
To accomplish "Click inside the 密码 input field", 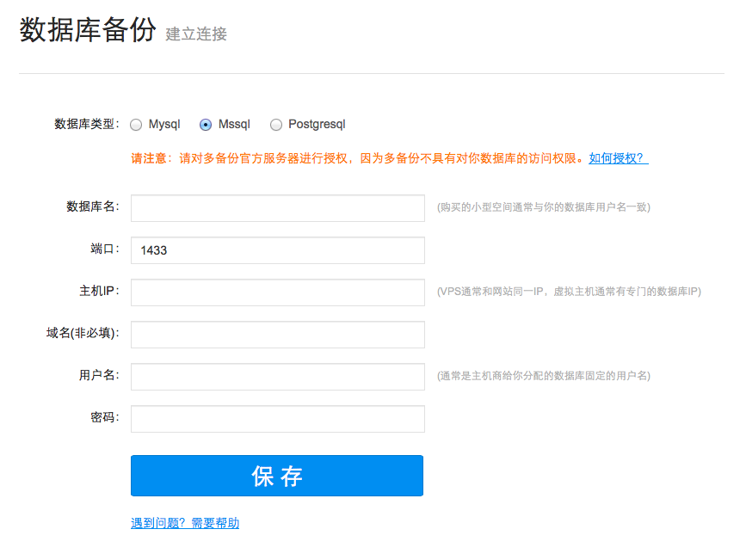I will click(276, 419).
